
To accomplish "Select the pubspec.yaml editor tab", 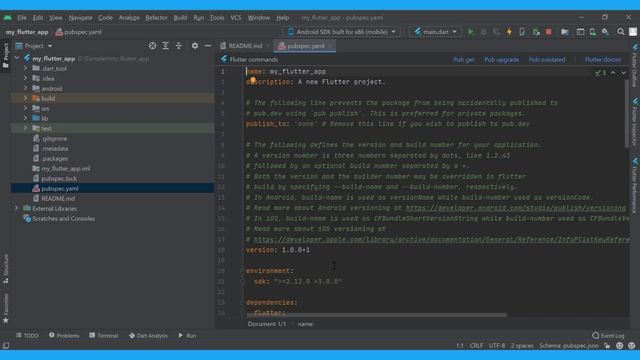I will point(305,46).
